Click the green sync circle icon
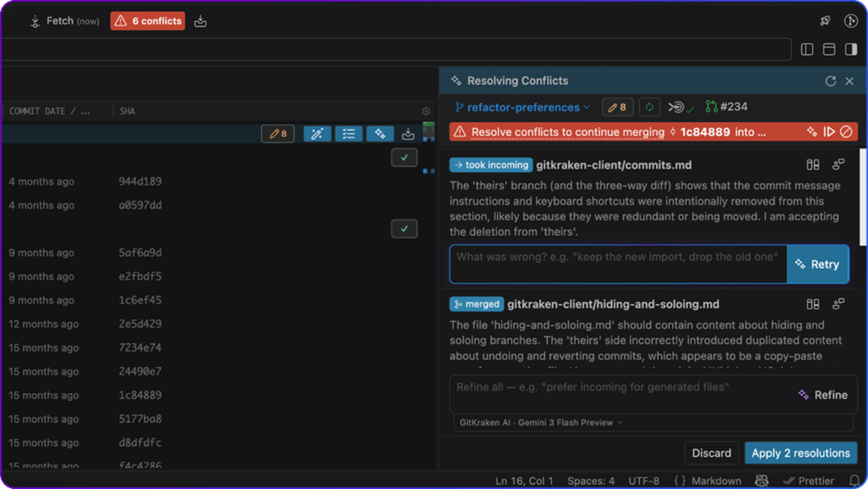Screen dimensions: 868x489 [x=649, y=107]
